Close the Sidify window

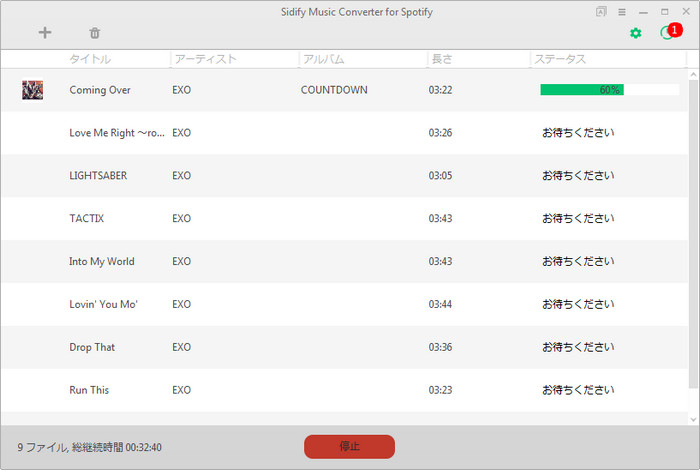[686, 11]
